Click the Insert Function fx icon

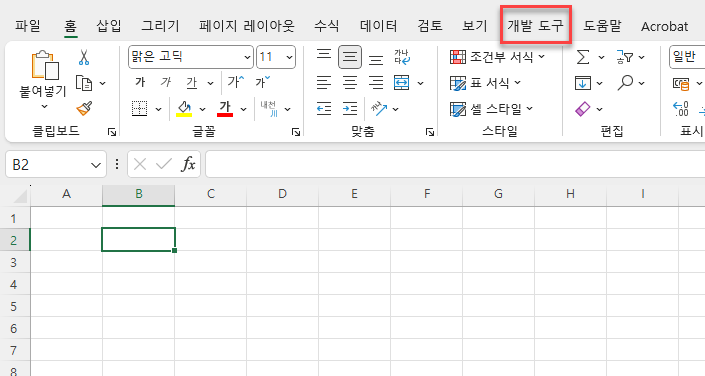coord(188,164)
